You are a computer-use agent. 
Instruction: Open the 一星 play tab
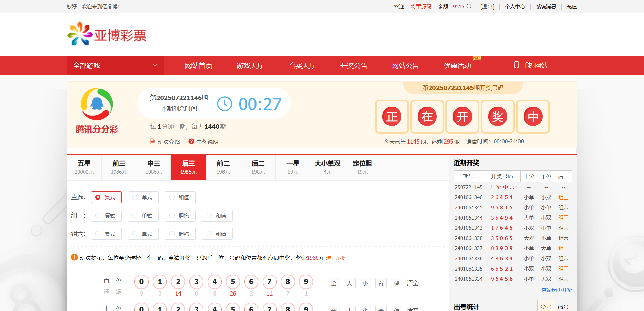tap(293, 168)
